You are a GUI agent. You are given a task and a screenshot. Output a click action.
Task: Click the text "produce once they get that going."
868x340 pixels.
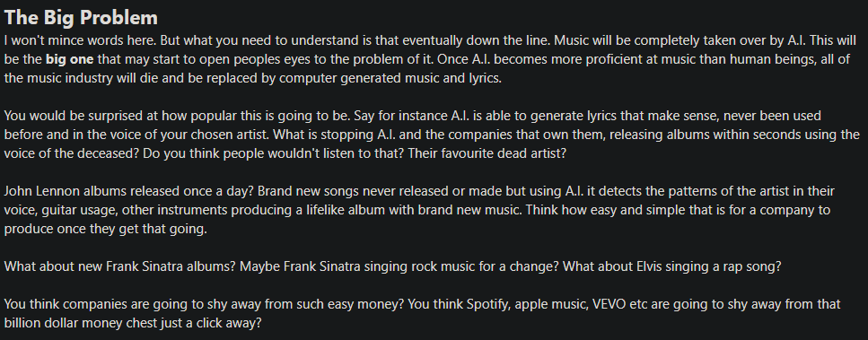coord(106,229)
